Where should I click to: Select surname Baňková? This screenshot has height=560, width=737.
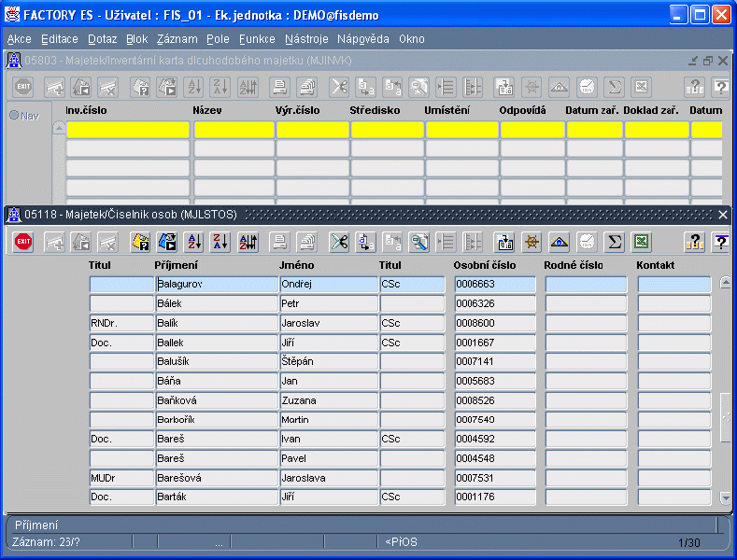[217, 400]
